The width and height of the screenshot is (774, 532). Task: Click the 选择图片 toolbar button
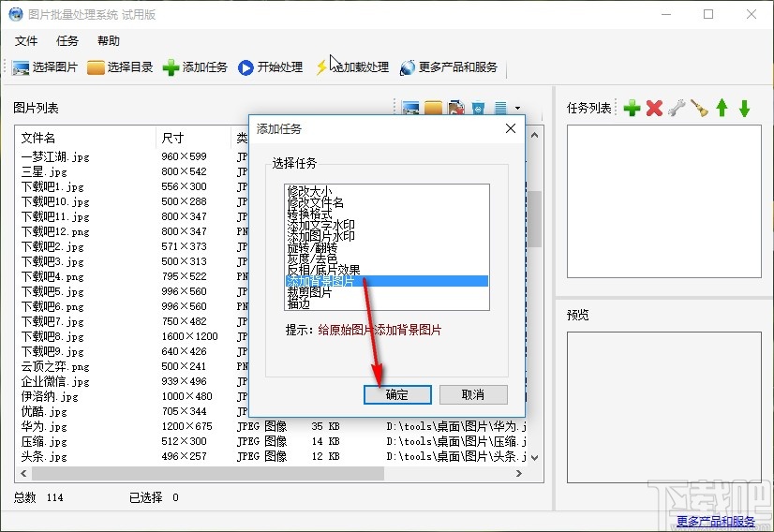(x=45, y=67)
